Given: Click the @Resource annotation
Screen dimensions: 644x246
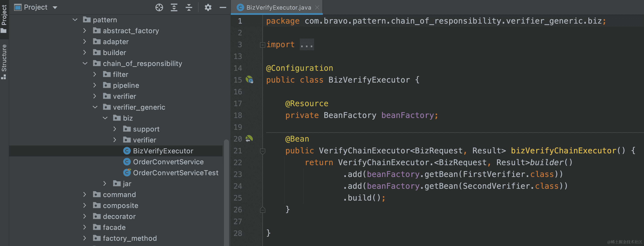Looking at the screenshot, I should tap(307, 103).
